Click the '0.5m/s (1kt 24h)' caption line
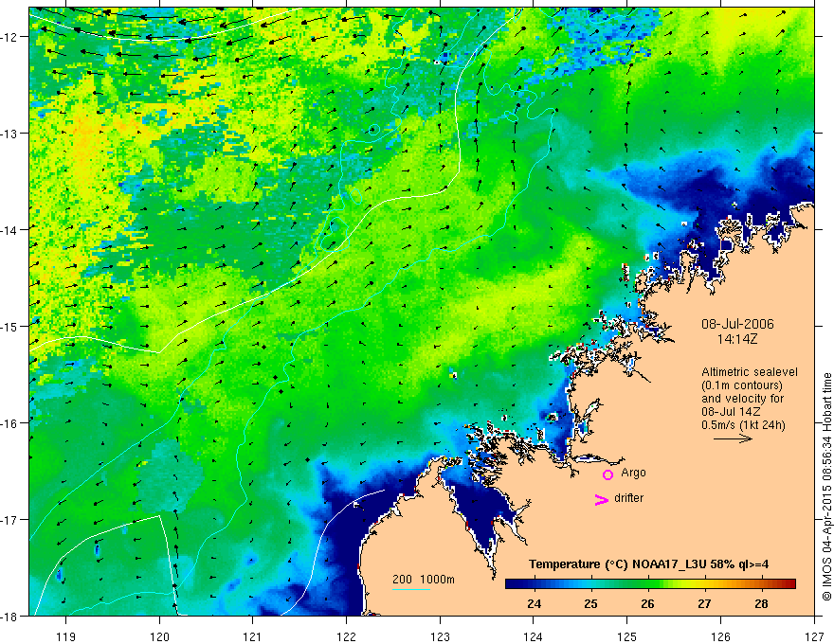The height and width of the screenshot is (644, 834). pos(743,425)
